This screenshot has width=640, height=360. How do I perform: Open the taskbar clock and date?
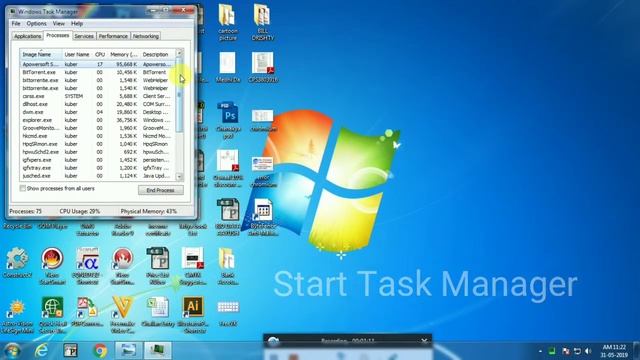click(614, 351)
